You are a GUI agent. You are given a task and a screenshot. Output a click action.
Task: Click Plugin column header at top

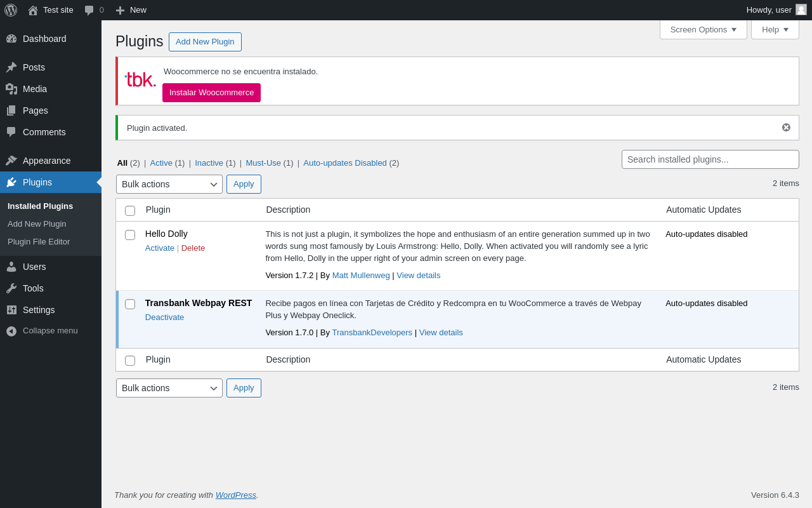click(x=158, y=210)
